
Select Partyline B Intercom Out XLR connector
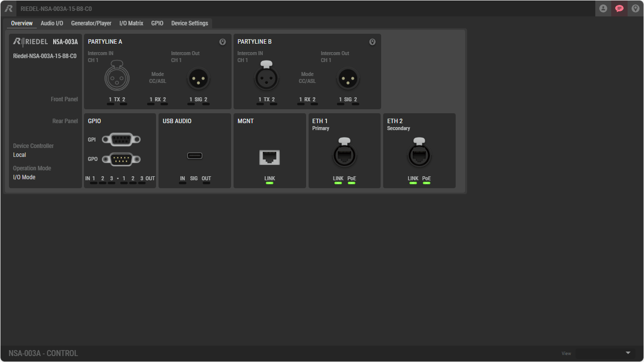click(x=348, y=78)
